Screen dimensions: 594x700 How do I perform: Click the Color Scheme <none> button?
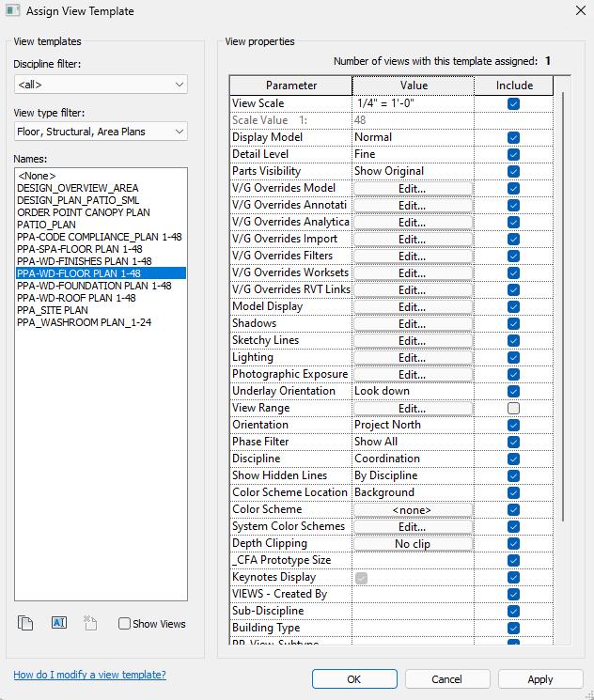(413, 510)
